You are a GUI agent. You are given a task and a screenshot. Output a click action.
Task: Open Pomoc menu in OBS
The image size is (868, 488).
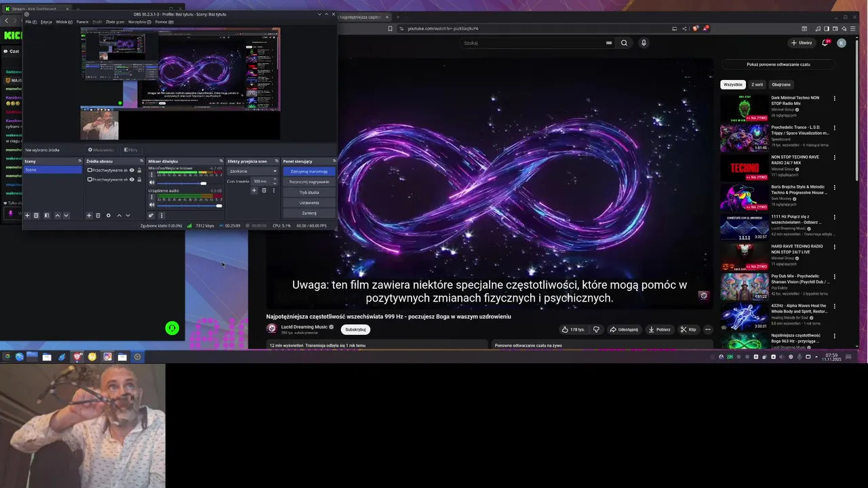[164, 22]
